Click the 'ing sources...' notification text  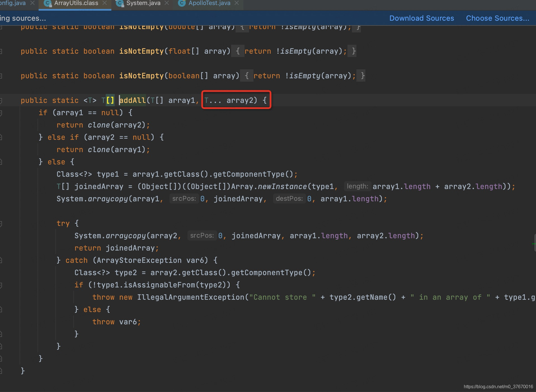pyautogui.click(x=23, y=18)
